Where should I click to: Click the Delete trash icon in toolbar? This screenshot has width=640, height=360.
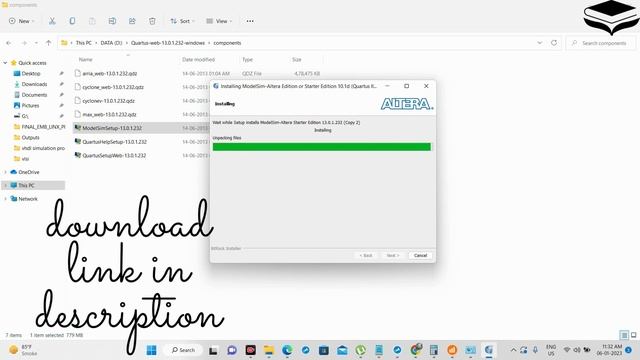coord(152,21)
